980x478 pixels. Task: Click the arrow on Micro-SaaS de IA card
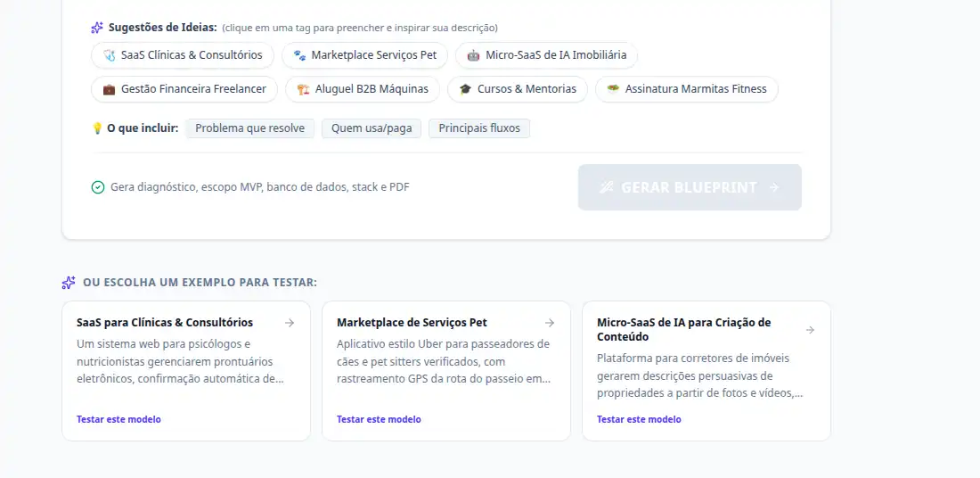810,330
